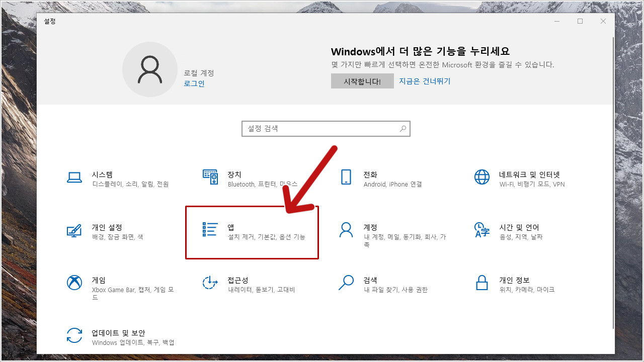The image size is (644, 362).
Task: Open the 시간 및 언어 clock icon
Action: 482,230
